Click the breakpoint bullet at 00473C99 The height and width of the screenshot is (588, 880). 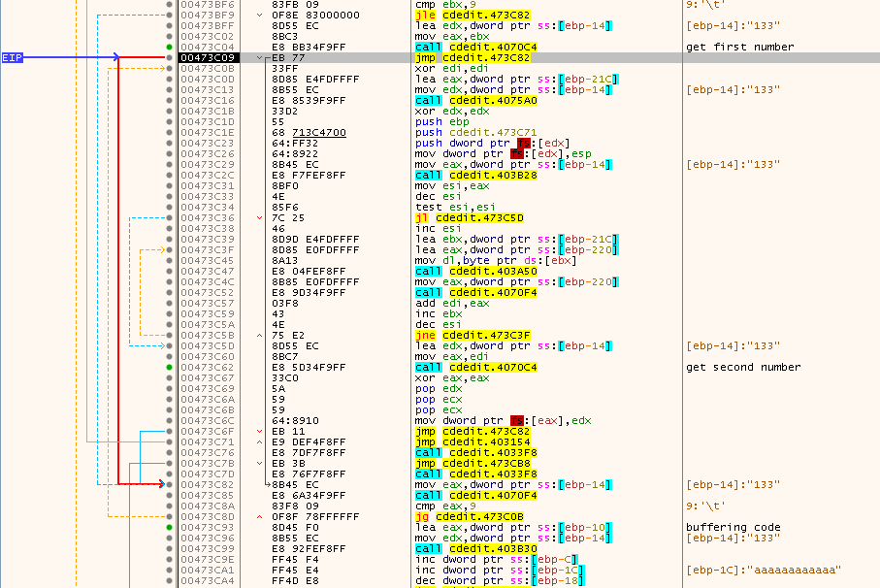tap(170, 548)
